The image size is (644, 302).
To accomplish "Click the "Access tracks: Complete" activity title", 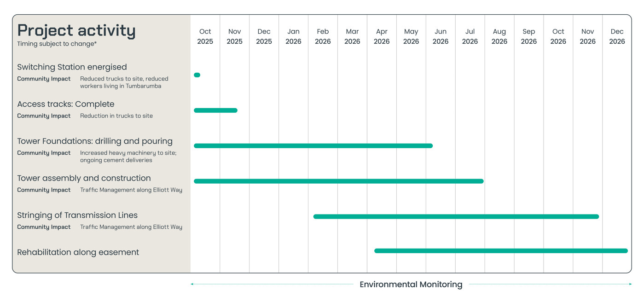I will pyautogui.click(x=66, y=104).
